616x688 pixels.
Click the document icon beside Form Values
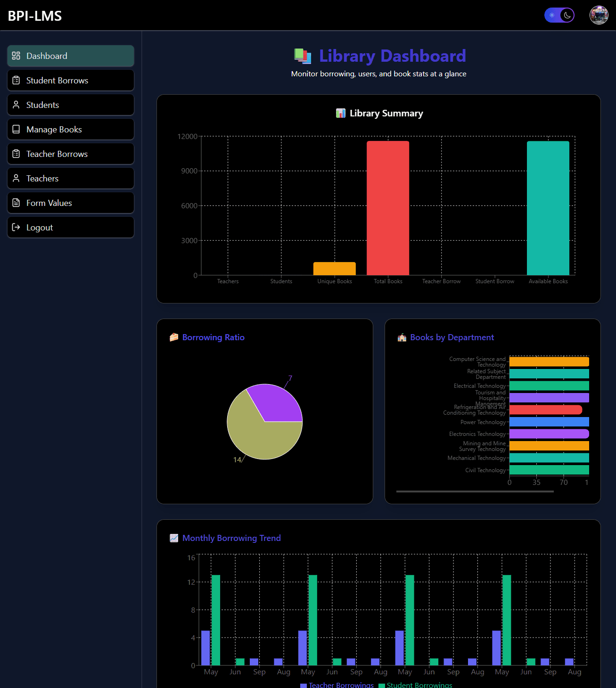click(x=16, y=203)
